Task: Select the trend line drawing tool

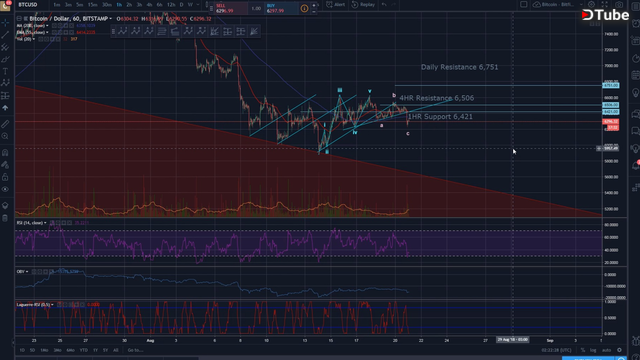Action: (x=5, y=35)
